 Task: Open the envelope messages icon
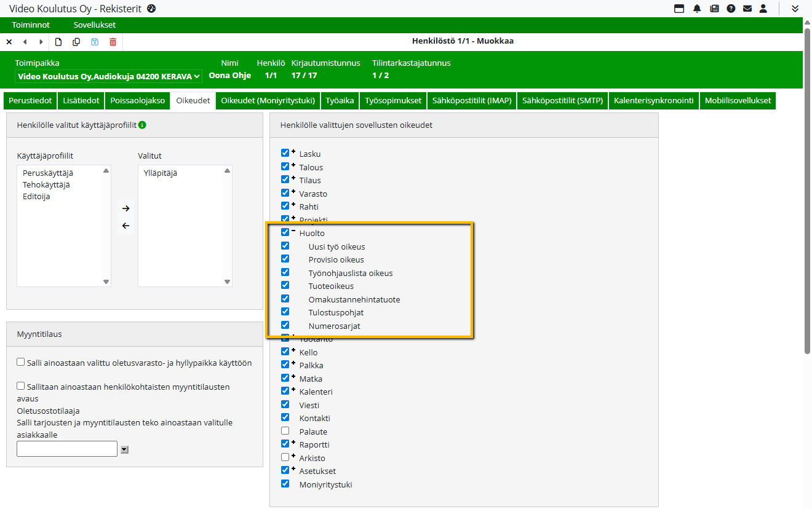coord(747,9)
